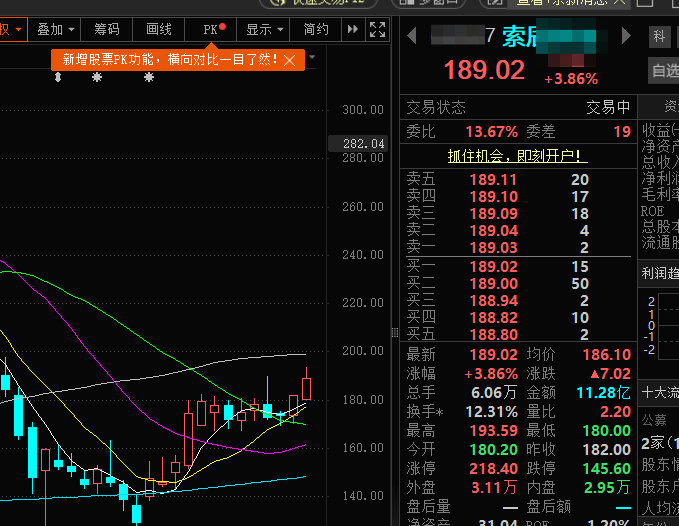Click the first star event marker on chart
This screenshot has height=526, width=679.
97,77
